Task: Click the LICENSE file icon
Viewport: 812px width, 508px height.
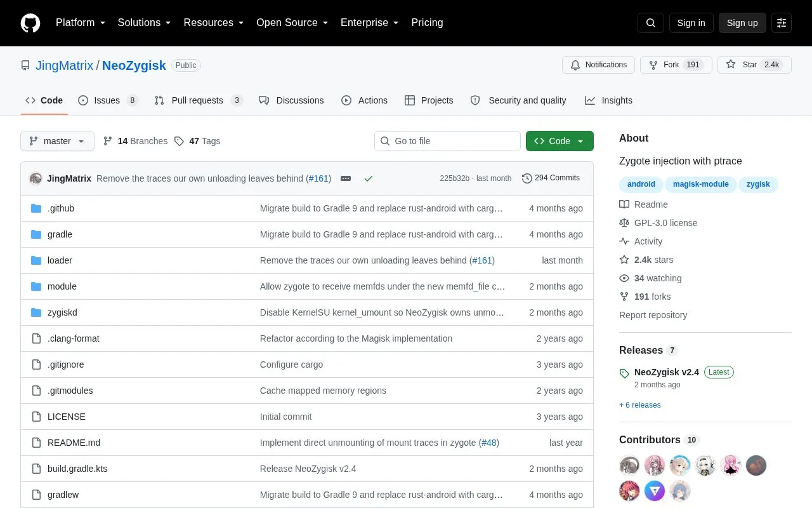Action: (36, 417)
